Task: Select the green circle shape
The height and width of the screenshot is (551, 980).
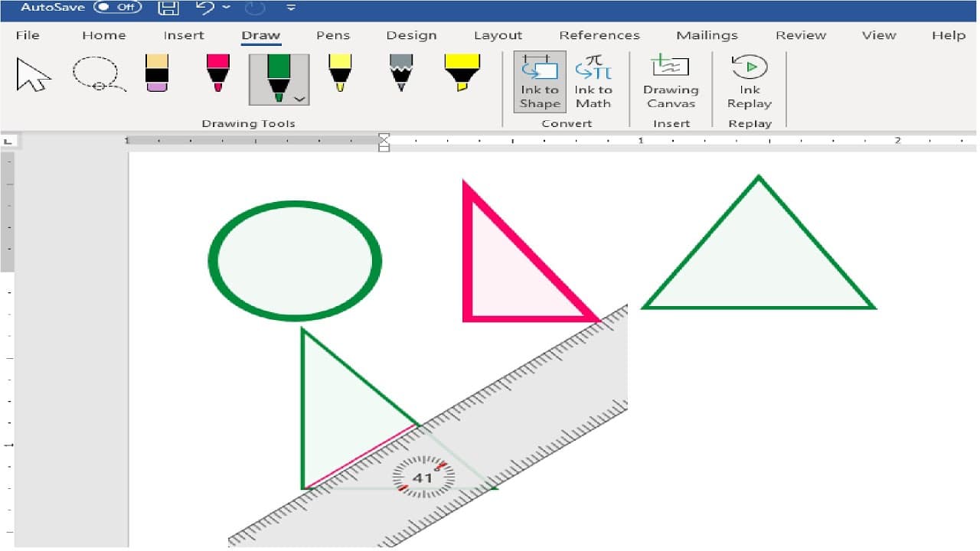Action: 295,260
